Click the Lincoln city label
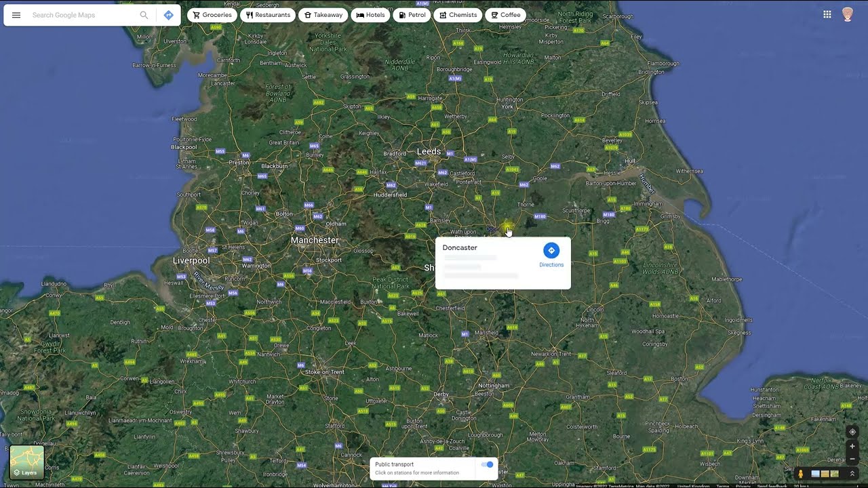Screen dimensions: 868x488 594,310
